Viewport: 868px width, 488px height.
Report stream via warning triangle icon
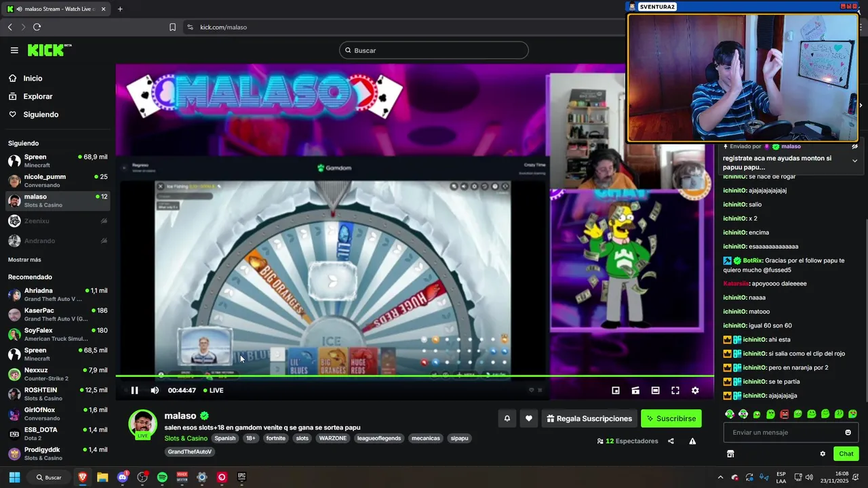pyautogui.click(x=692, y=441)
